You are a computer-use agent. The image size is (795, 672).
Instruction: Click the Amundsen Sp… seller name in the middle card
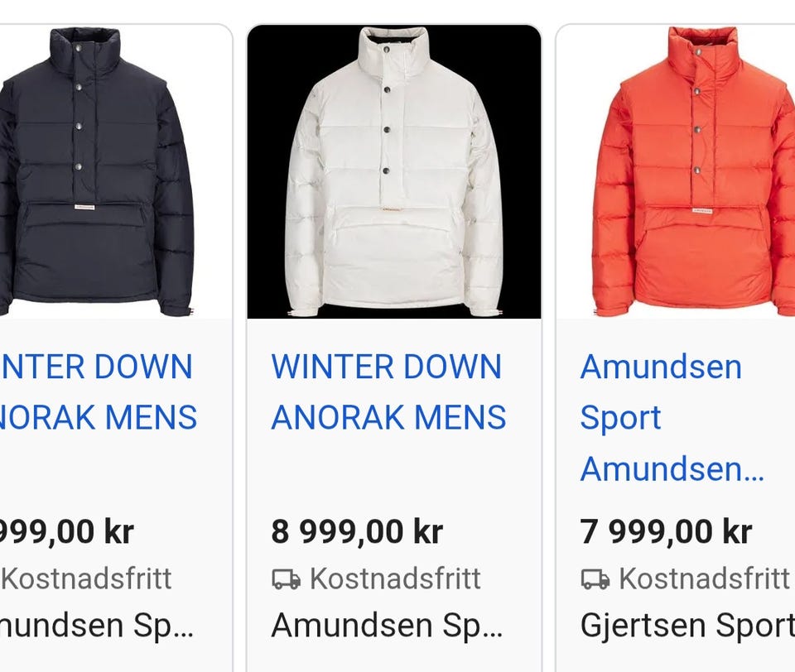click(x=388, y=626)
